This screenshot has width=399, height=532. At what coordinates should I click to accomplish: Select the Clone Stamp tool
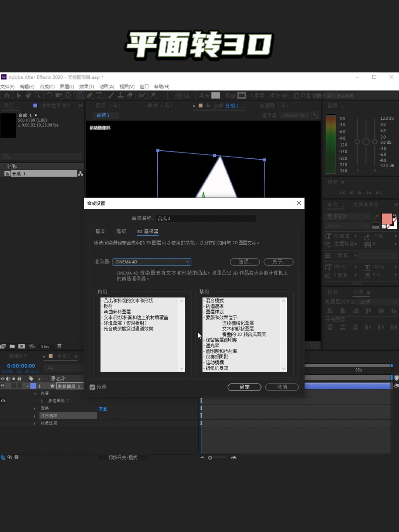click(x=120, y=95)
